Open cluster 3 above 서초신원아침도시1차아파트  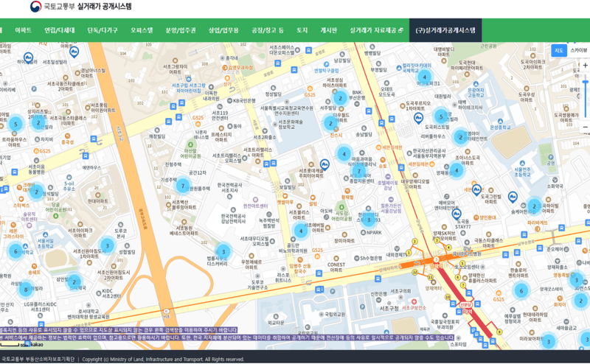[x=107, y=245]
